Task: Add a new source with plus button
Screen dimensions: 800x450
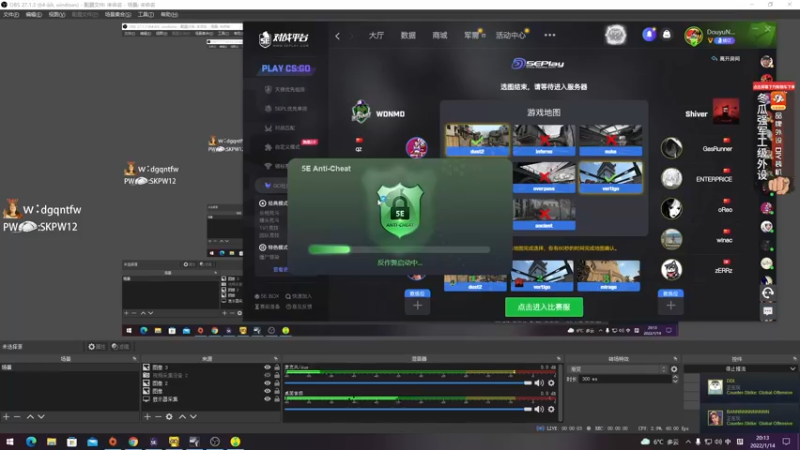Action: [x=147, y=417]
